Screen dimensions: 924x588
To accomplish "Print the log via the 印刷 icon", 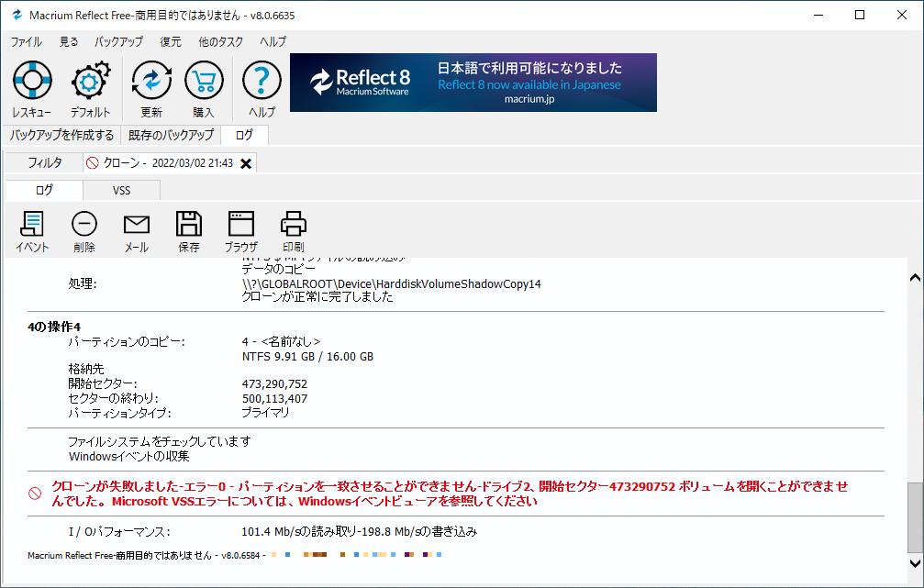I will (293, 225).
